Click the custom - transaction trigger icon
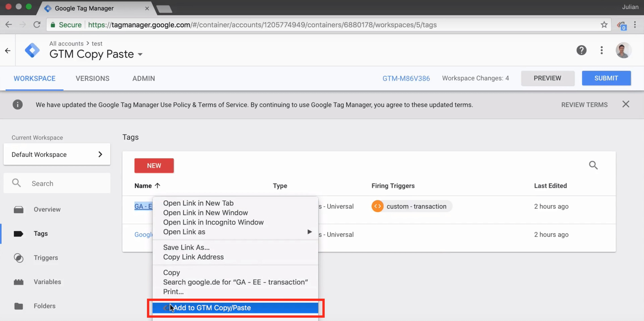Viewport: 644px width, 321px height. 377,206
